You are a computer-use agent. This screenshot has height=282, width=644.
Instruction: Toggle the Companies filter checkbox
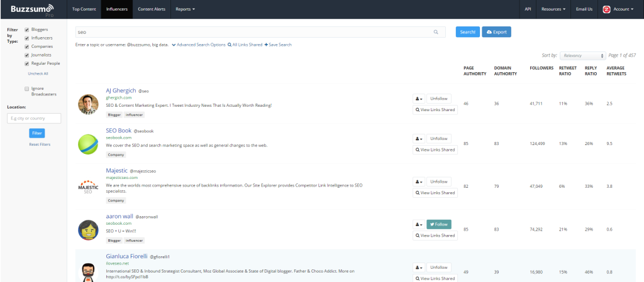pos(26,46)
